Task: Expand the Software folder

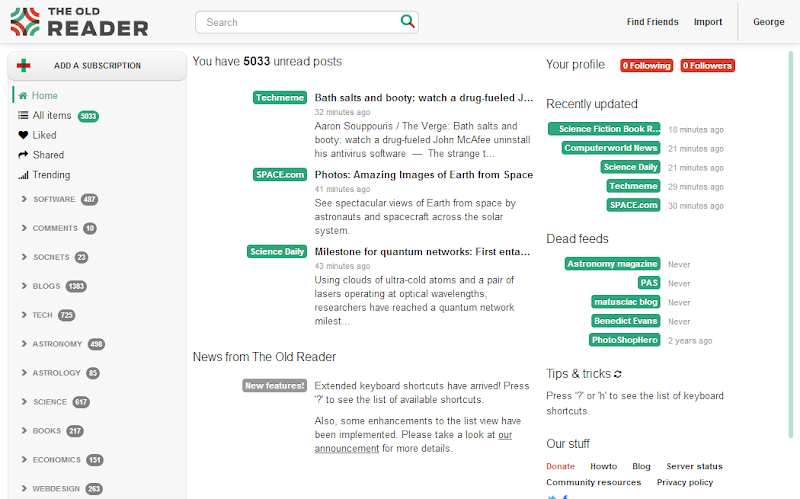Action: click(23, 199)
